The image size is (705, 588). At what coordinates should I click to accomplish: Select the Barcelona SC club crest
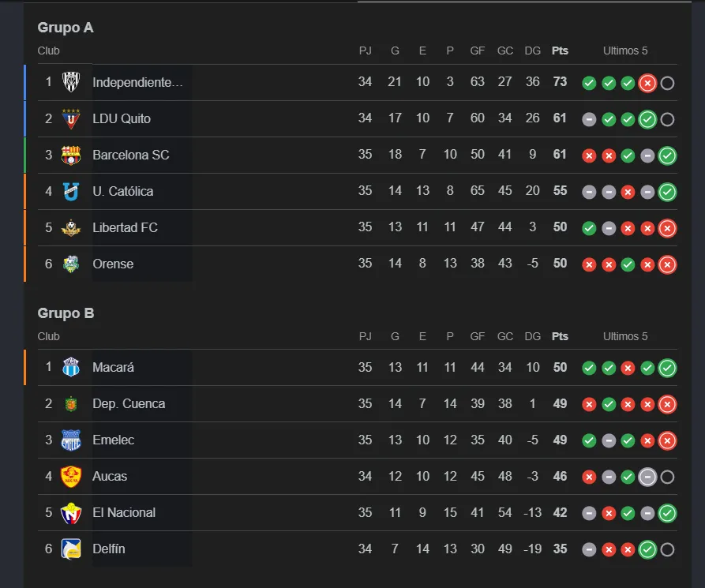(x=71, y=155)
